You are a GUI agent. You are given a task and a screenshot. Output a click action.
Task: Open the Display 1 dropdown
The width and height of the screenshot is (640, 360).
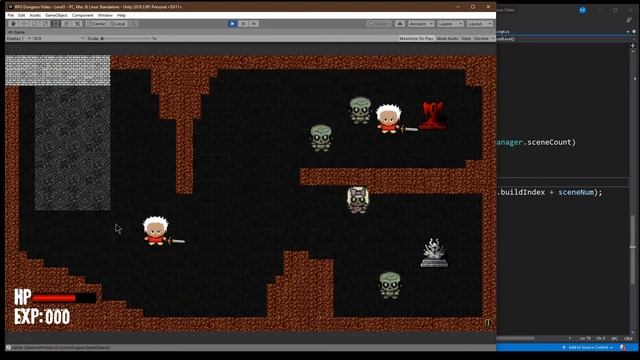(18, 38)
